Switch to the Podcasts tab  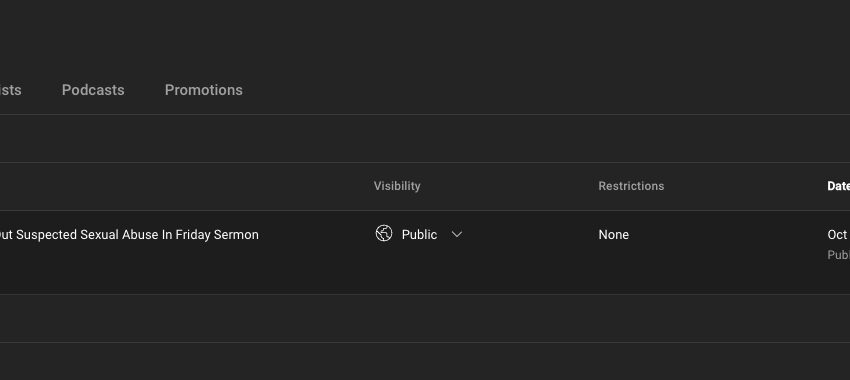point(93,90)
